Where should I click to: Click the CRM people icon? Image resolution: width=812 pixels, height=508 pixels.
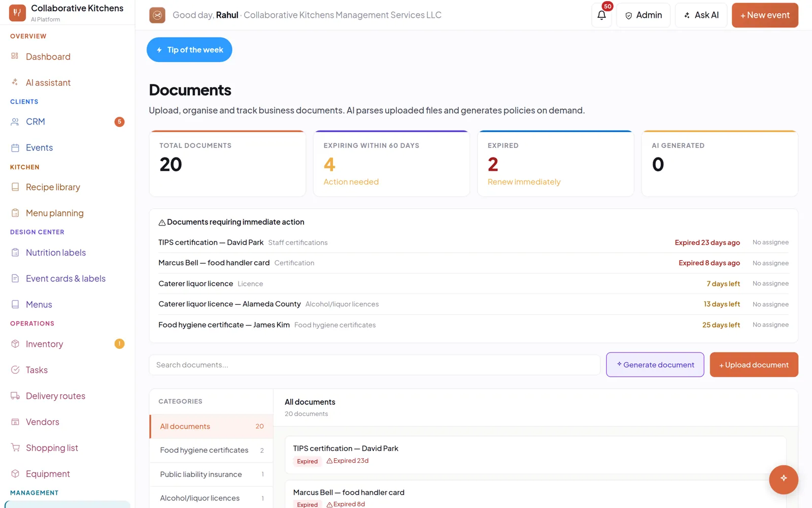[15, 121]
